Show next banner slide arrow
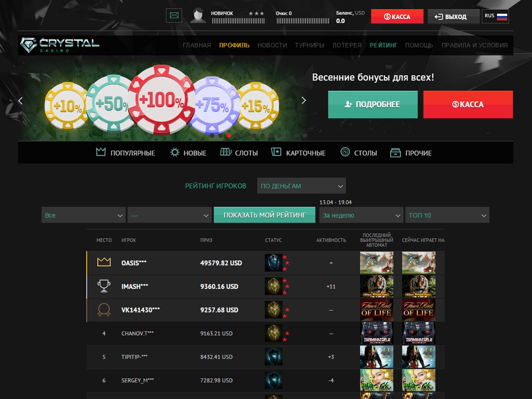 point(304,100)
